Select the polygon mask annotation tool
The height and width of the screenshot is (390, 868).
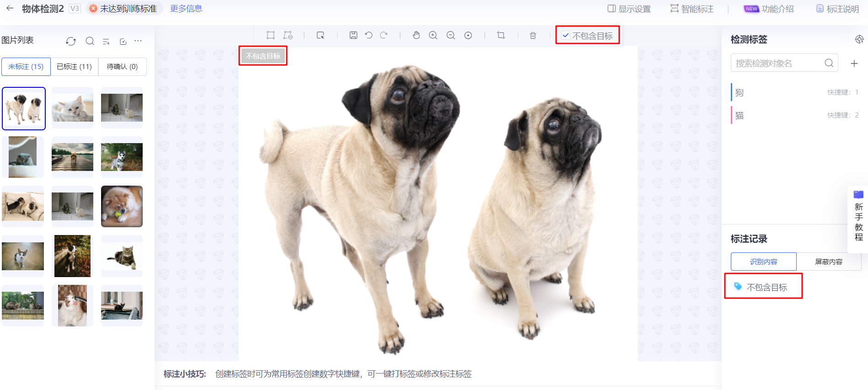coord(288,35)
